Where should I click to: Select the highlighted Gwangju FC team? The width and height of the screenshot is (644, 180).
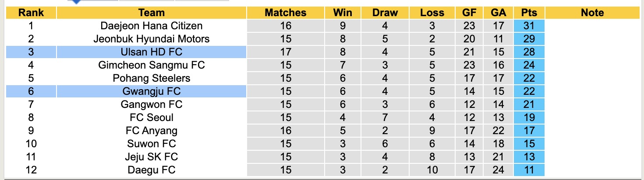[151, 91]
